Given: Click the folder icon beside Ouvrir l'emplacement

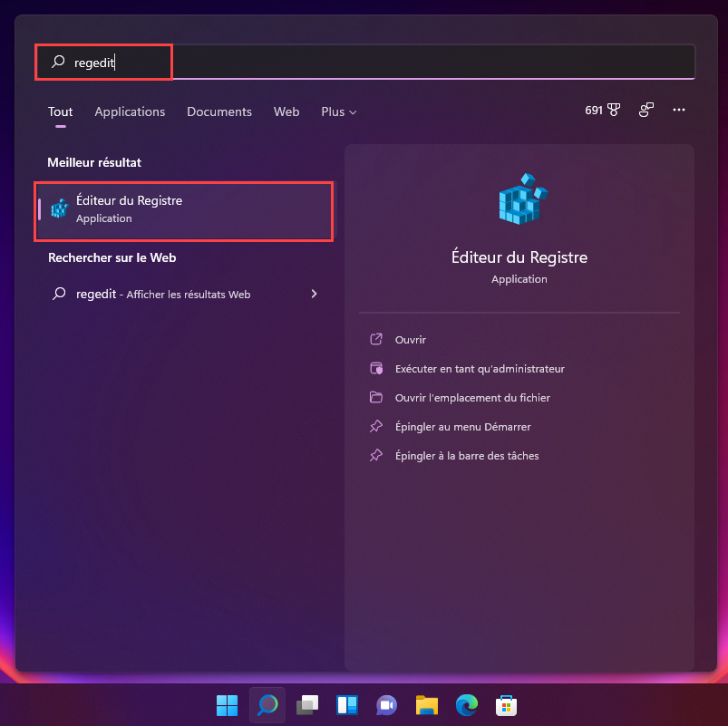Looking at the screenshot, I should pos(376,397).
